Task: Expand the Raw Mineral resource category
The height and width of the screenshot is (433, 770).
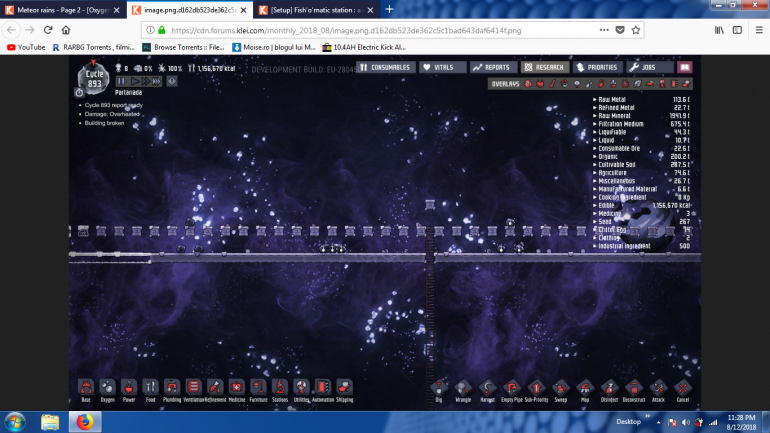Action: point(642,116)
